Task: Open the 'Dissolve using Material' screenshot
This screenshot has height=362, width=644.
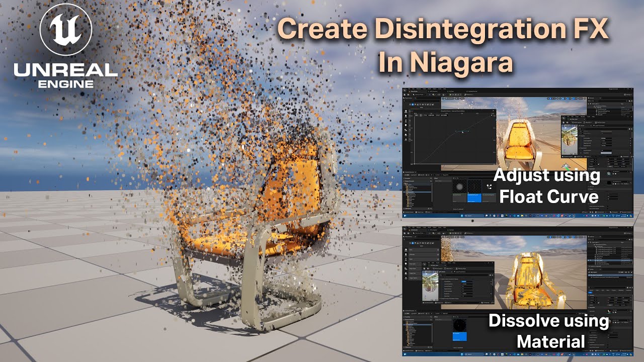Action: [x=518, y=291]
